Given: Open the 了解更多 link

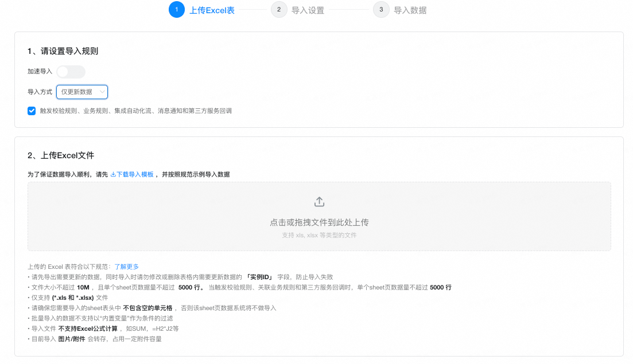Looking at the screenshot, I should click(x=126, y=267).
